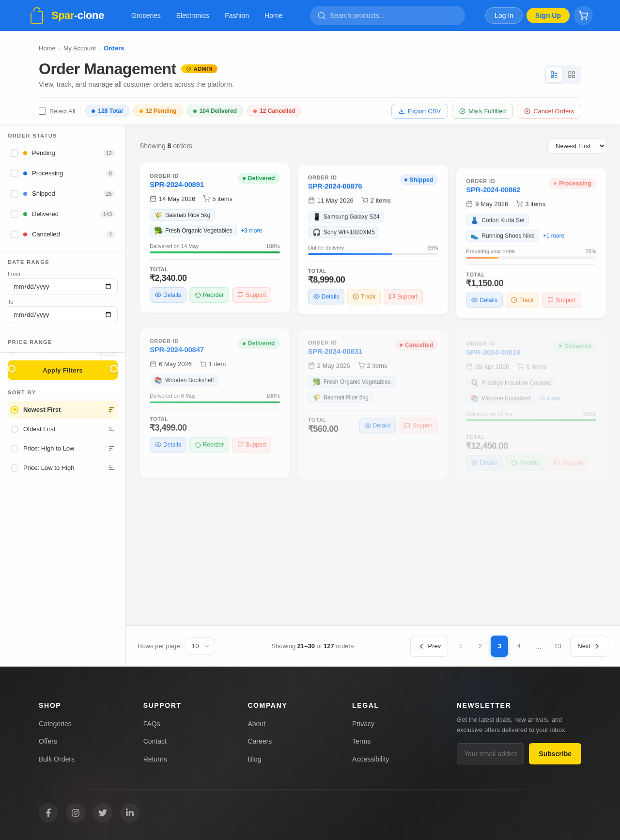This screenshot has width=620, height=840.
Task: Open the Electronics menu
Action: tap(193, 16)
